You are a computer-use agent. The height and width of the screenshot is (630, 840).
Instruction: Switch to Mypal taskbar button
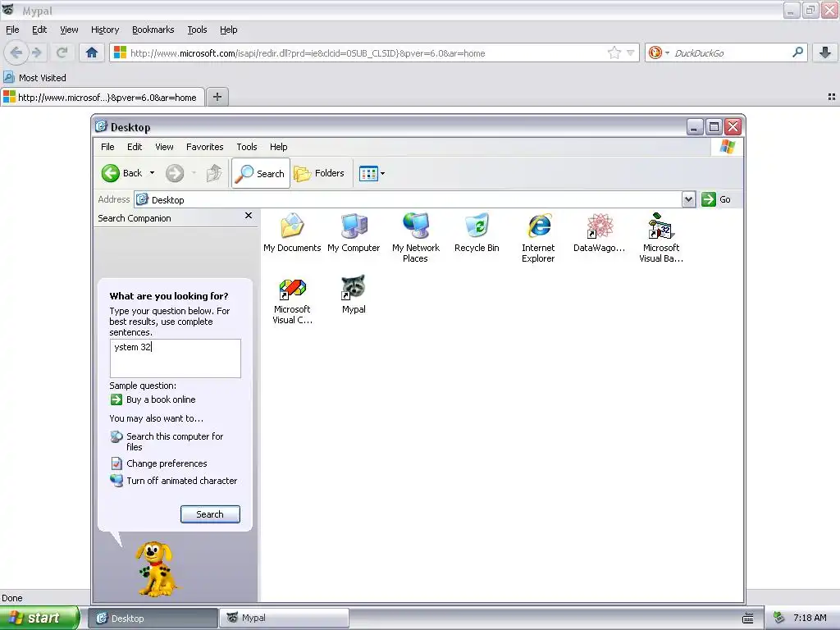285,619
